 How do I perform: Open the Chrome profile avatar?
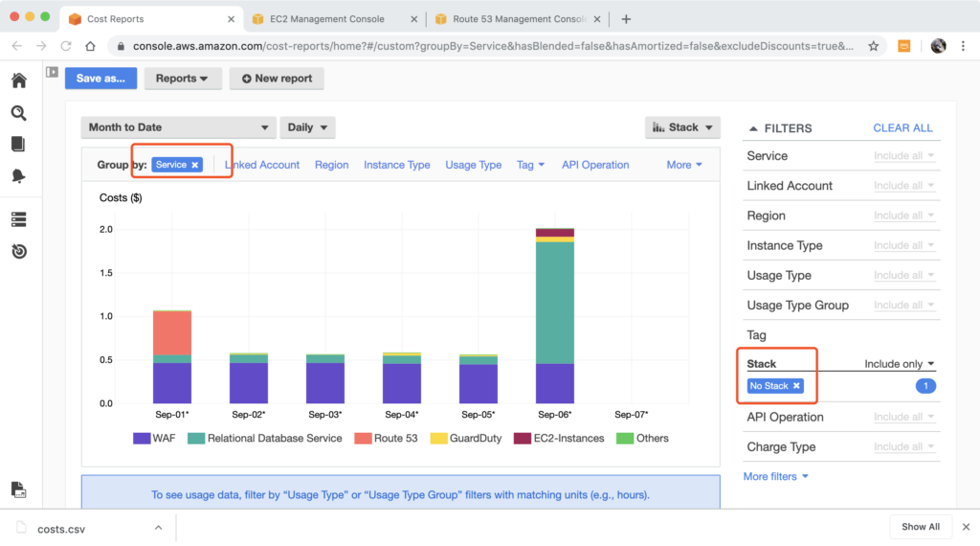click(938, 46)
